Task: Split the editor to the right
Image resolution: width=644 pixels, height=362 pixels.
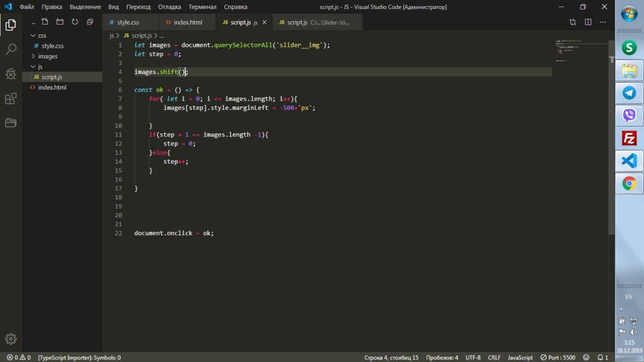Action: [588, 22]
